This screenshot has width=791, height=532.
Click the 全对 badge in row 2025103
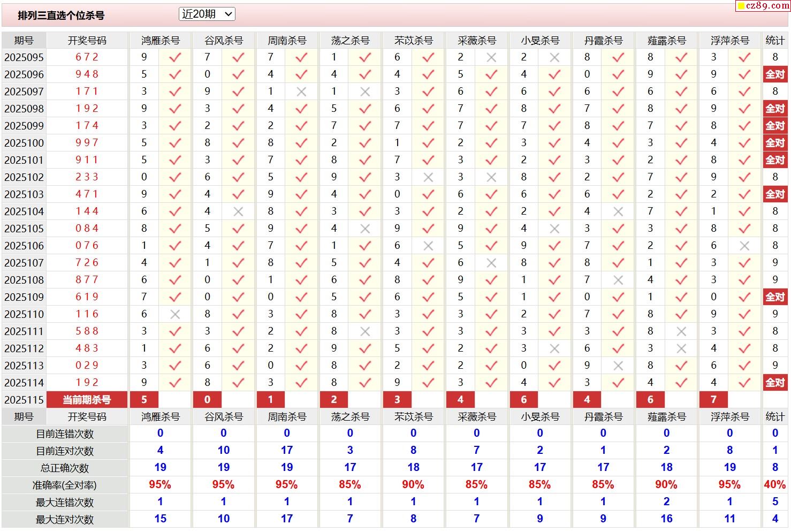[x=775, y=194]
